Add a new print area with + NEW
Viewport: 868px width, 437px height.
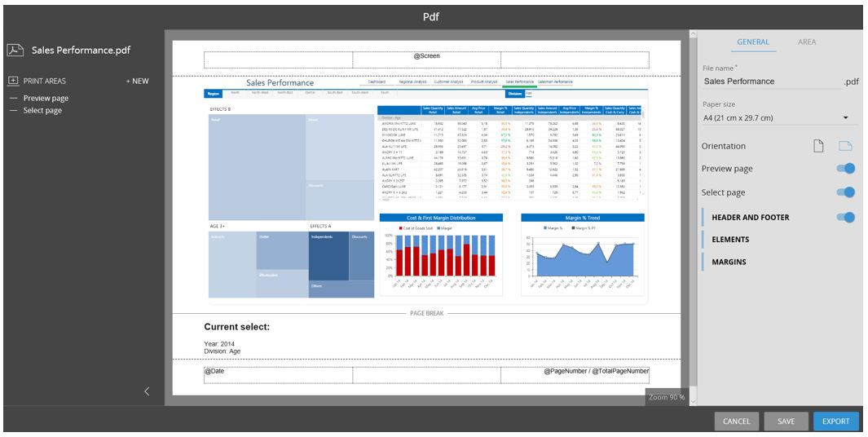pos(137,81)
